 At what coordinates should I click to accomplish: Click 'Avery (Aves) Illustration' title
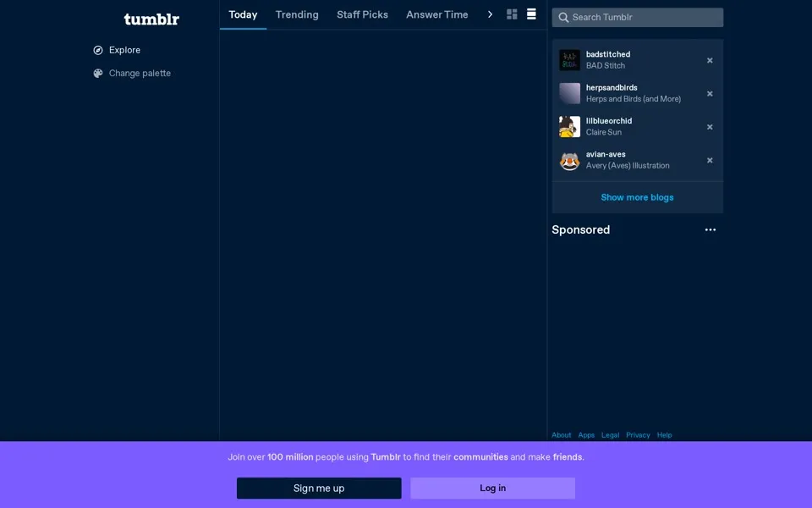coord(628,165)
